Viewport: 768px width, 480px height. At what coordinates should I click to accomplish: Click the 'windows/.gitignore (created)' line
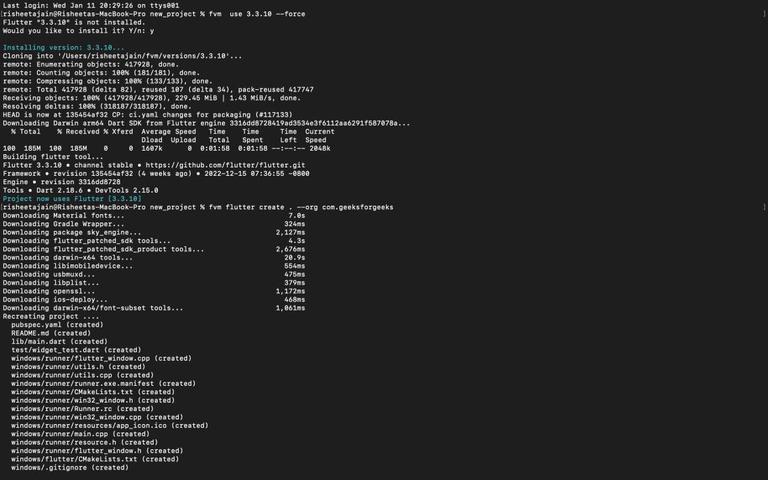point(70,467)
